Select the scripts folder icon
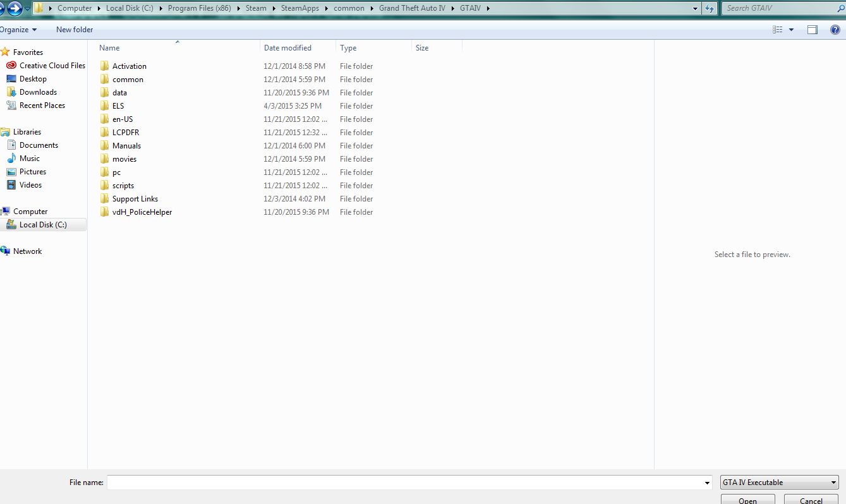Image resolution: width=846 pixels, height=504 pixels. (x=105, y=185)
